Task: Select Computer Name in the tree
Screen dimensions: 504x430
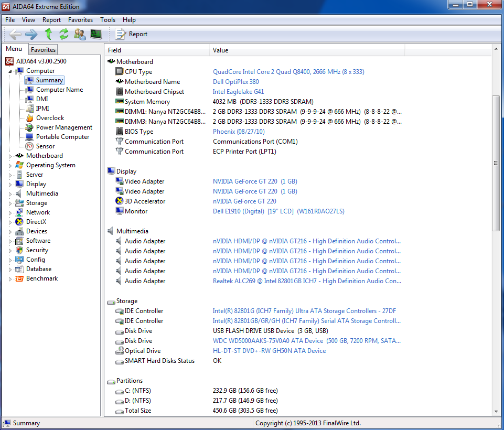Action: tap(59, 90)
